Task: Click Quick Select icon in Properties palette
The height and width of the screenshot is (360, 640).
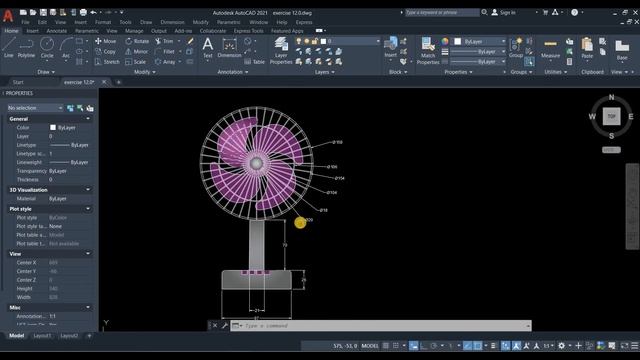Action: click(x=90, y=108)
